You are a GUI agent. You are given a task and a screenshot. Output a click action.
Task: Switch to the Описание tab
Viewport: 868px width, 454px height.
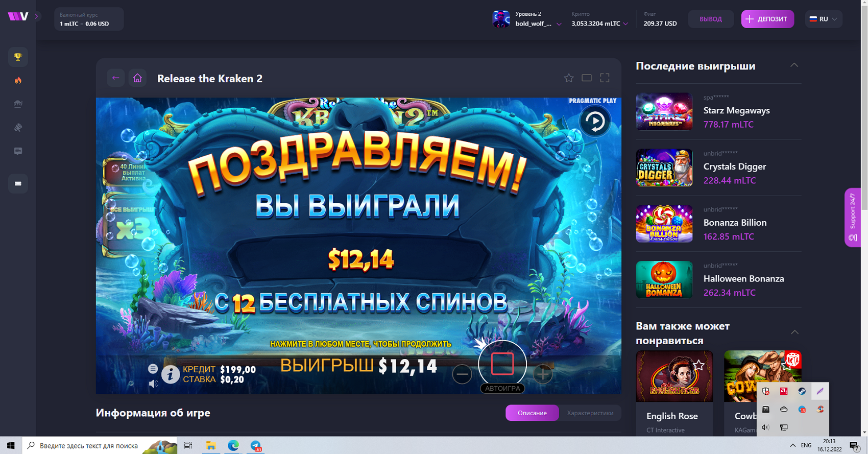[x=532, y=413]
